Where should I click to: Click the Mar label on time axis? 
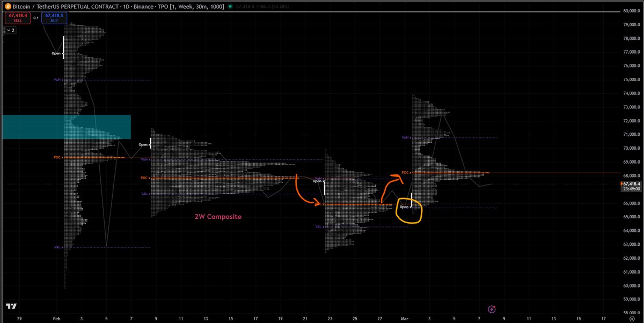[404, 318]
